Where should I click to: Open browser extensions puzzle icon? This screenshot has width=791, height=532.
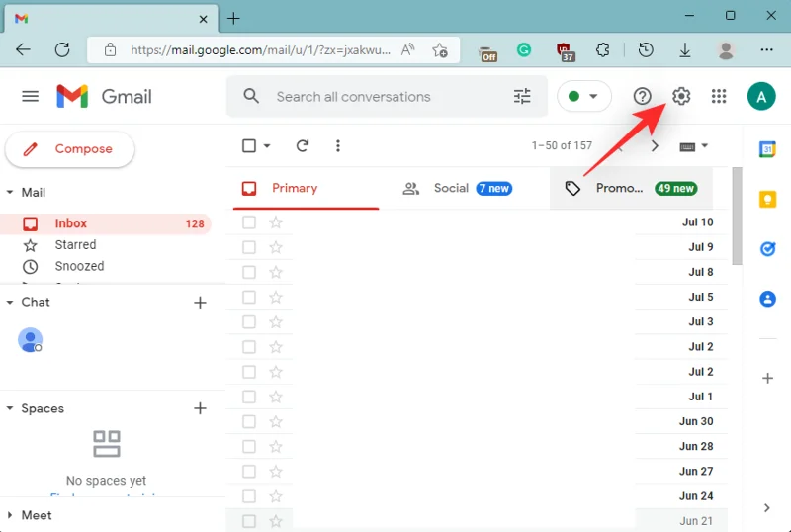click(602, 50)
